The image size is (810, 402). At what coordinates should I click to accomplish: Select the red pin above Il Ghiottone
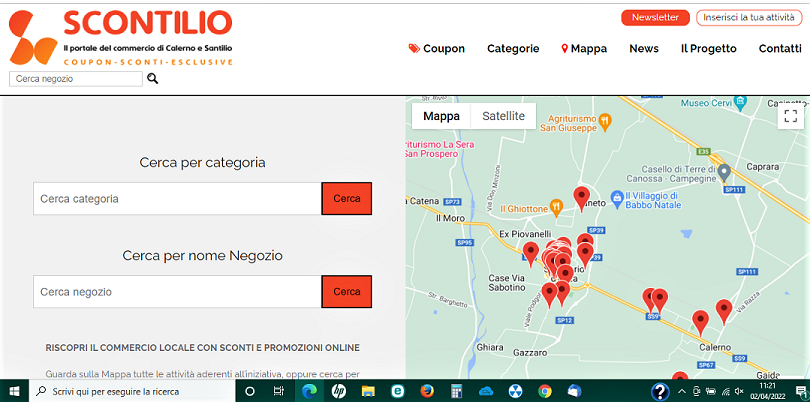click(582, 198)
